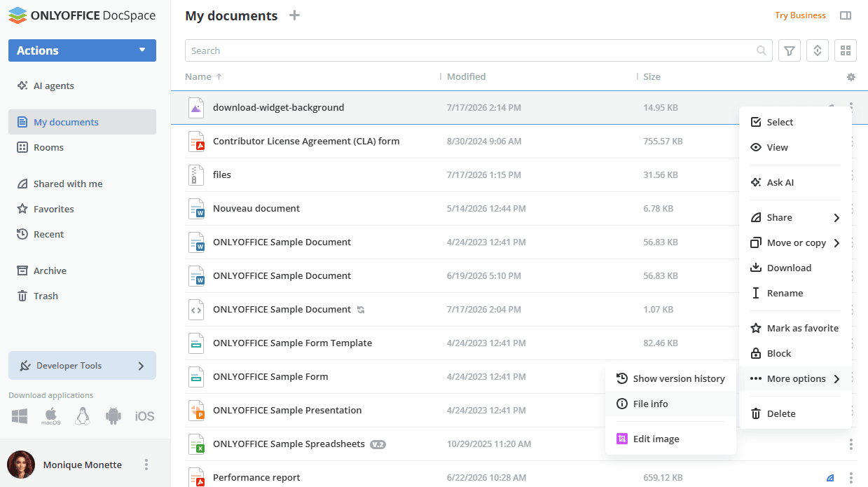Open Monique Monette's user menu dots
The image size is (868, 487).
click(x=146, y=465)
